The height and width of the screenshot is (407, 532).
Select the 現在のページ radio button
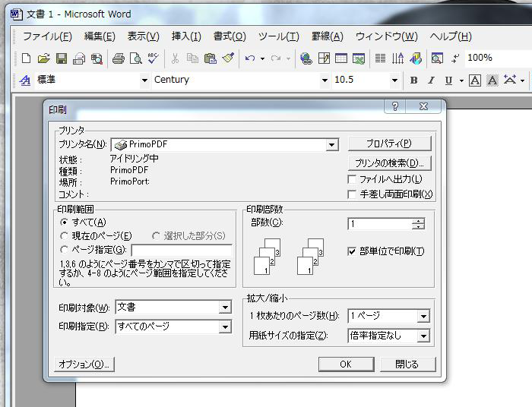tap(65, 236)
